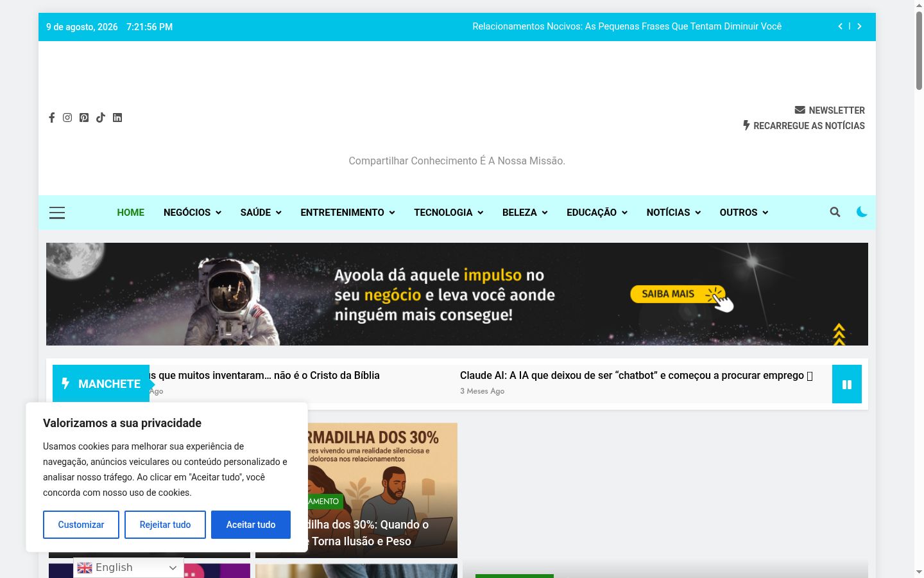The width and height of the screenshot is (924, 578).
Task: Toggle dark mode moon icon
Action: [x=862, y=211]
